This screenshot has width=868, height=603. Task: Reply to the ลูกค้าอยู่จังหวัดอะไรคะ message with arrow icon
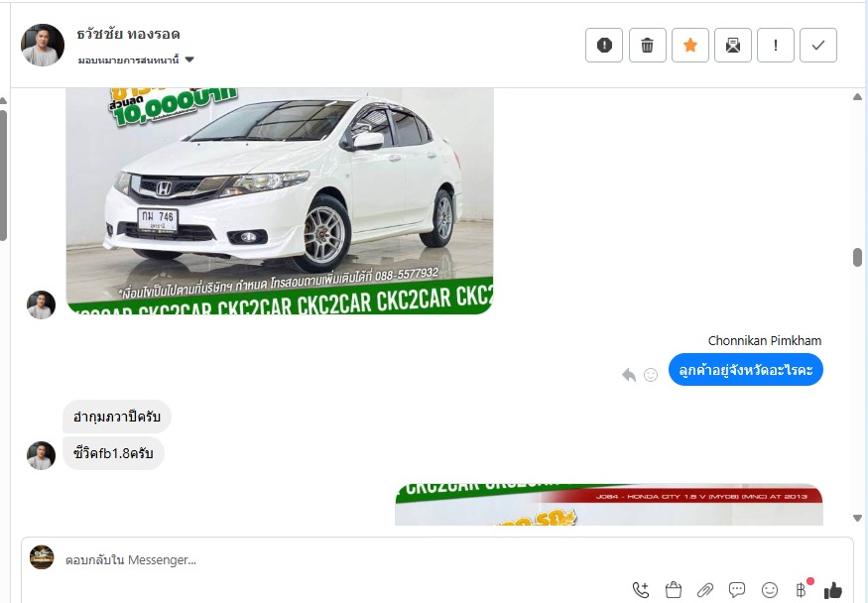[629, 375]
